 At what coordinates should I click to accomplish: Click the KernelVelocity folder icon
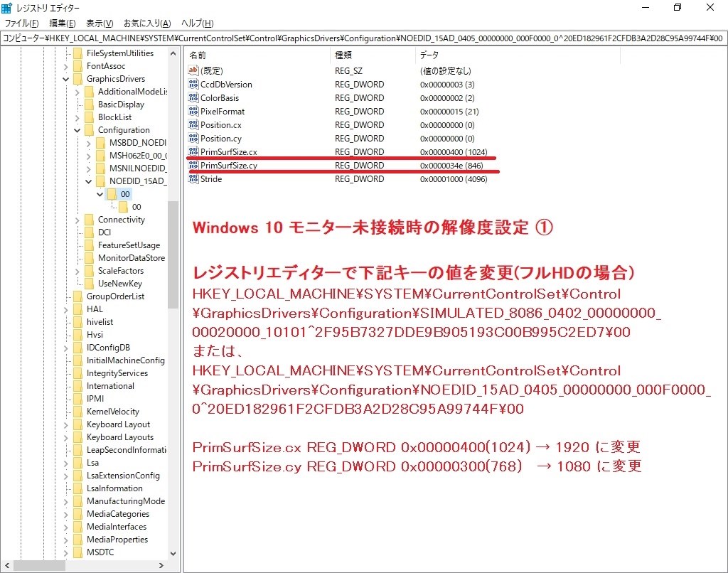pos(78,412)
